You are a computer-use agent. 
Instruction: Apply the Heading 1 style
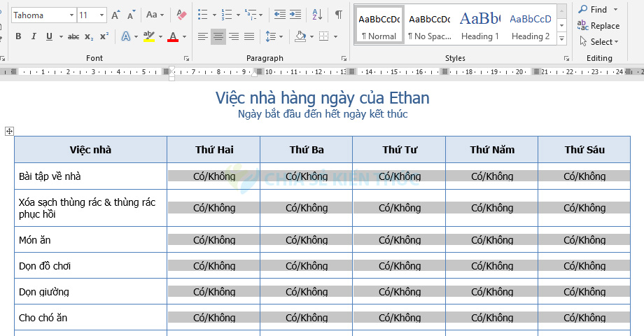(479, 25)
